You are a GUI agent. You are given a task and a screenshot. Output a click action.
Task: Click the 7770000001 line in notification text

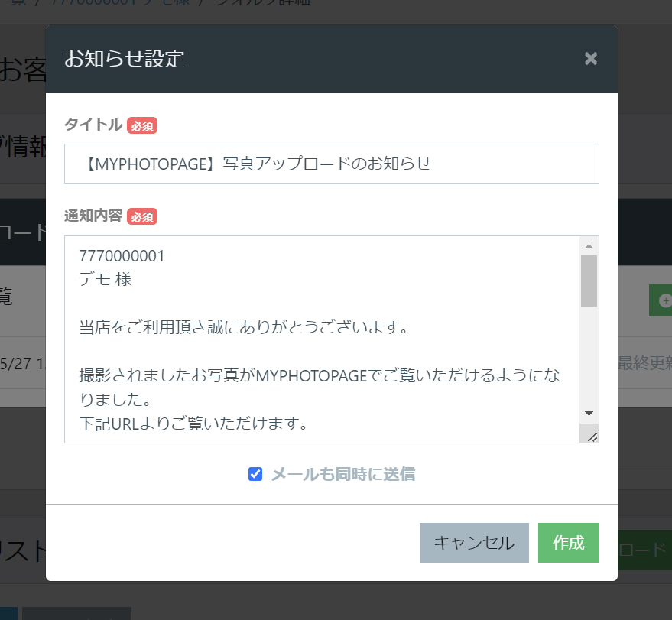coord(122,256)
